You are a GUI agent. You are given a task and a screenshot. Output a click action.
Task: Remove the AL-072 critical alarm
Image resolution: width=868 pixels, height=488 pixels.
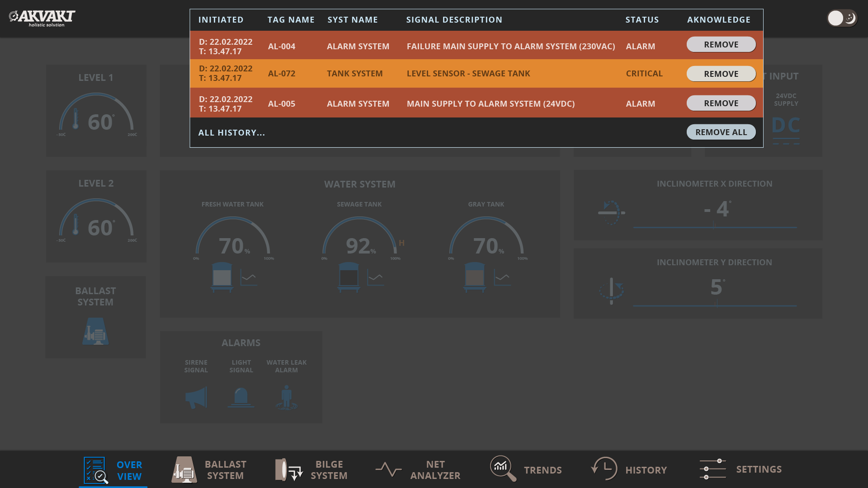[x=721, y=74]
